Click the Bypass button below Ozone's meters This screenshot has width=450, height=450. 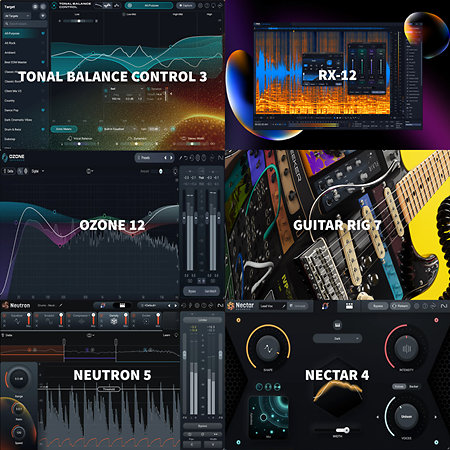192,291
